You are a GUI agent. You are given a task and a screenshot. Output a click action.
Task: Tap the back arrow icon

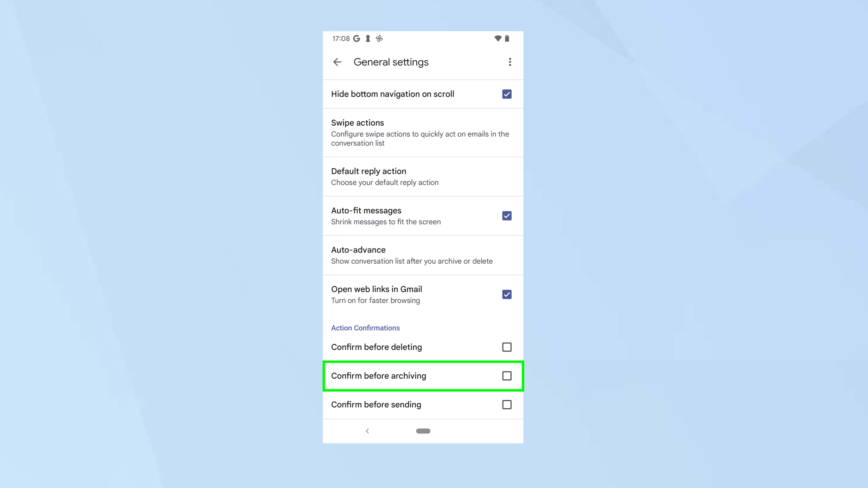(337, 62)
